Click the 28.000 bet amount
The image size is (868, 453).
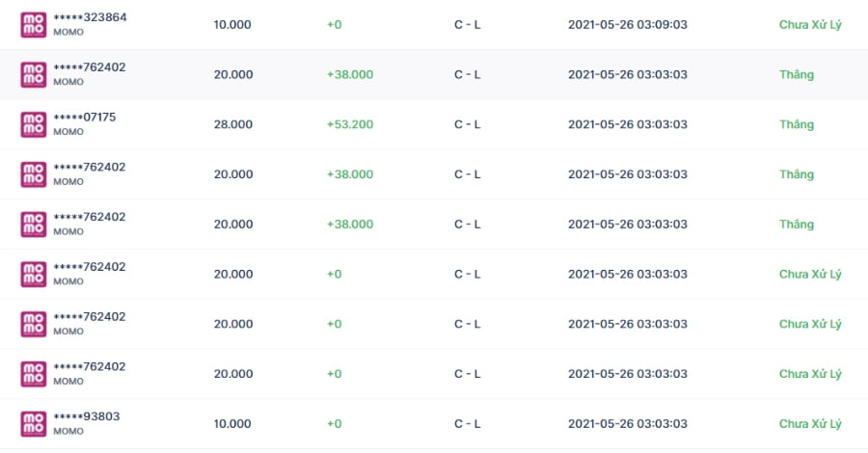point(233,124)
